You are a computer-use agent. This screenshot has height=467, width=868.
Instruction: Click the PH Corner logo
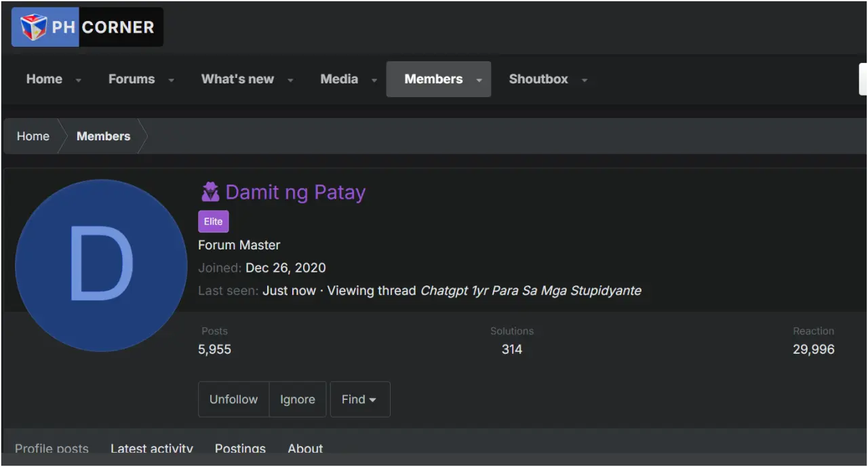[x=87, y=27]
